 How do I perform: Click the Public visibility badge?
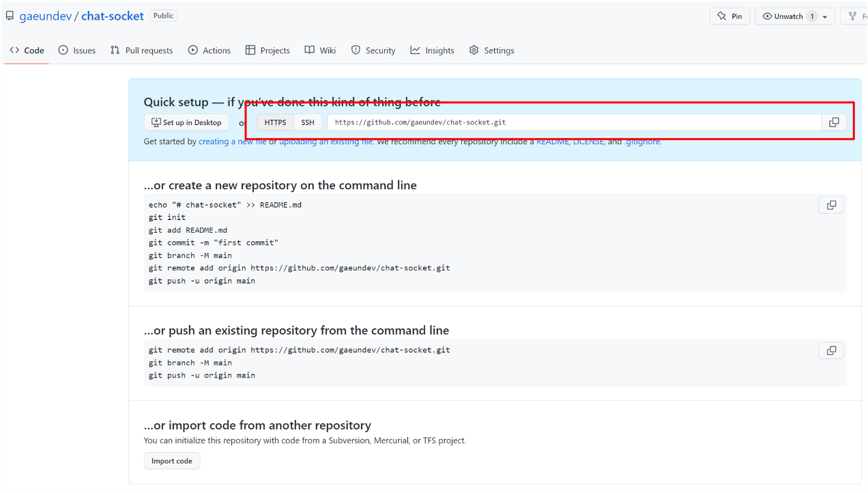pyautogui.click(x=164, y=15)
